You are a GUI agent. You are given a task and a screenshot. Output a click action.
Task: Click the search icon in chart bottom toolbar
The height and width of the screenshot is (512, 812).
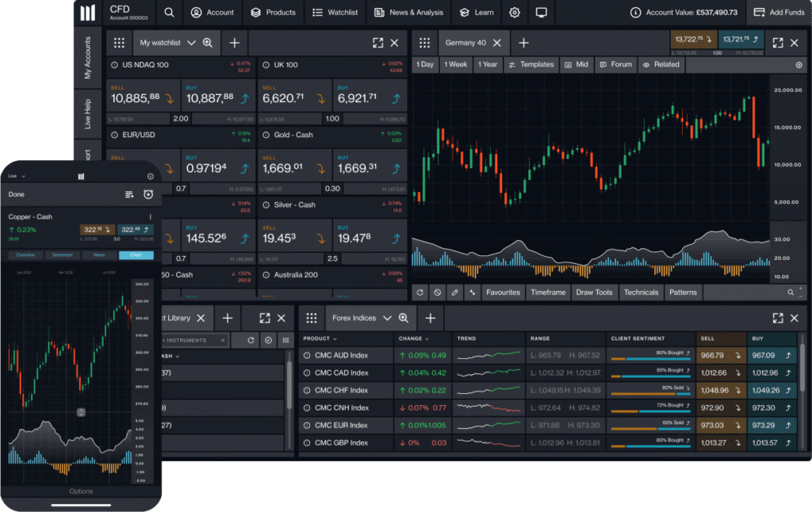(x=791, y=292)
